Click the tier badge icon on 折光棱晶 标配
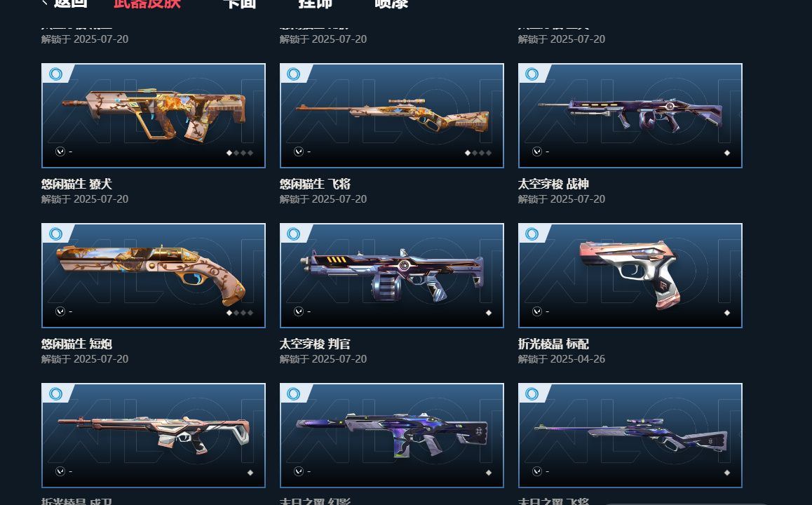Viewport: 812px width, 505px height. 532,234
